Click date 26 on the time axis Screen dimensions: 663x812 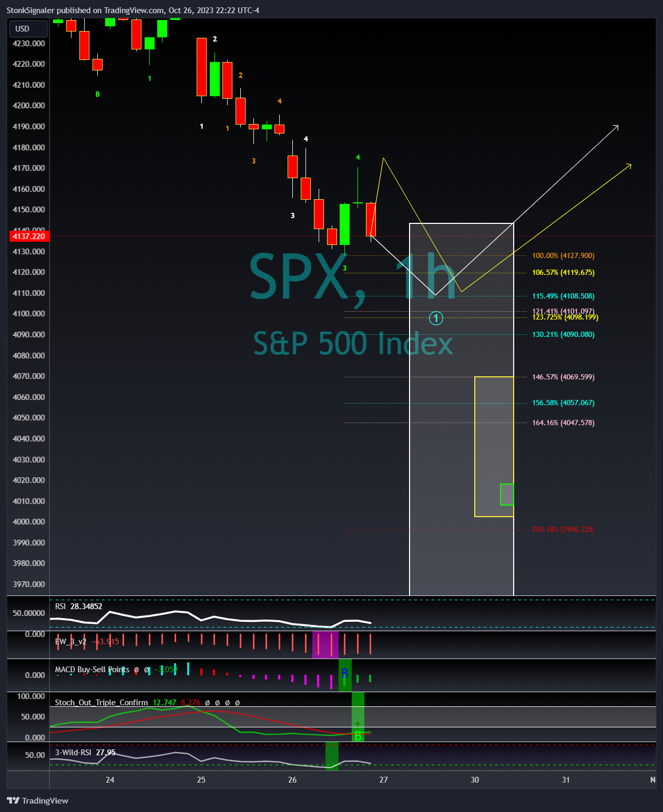[292, 780]
